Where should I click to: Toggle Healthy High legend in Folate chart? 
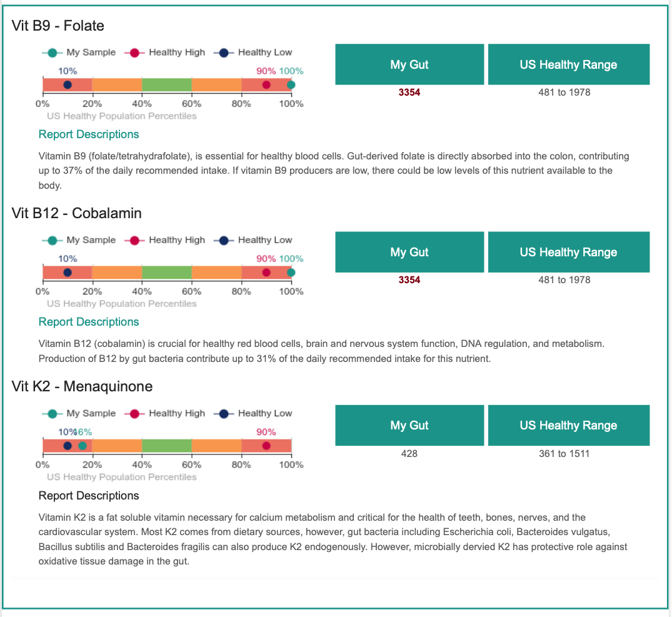click(x=165, y=53)
